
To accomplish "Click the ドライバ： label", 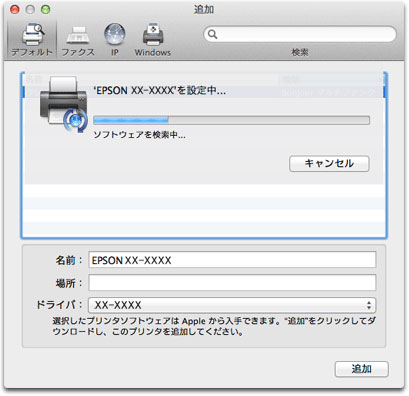I will pos(59,305).
